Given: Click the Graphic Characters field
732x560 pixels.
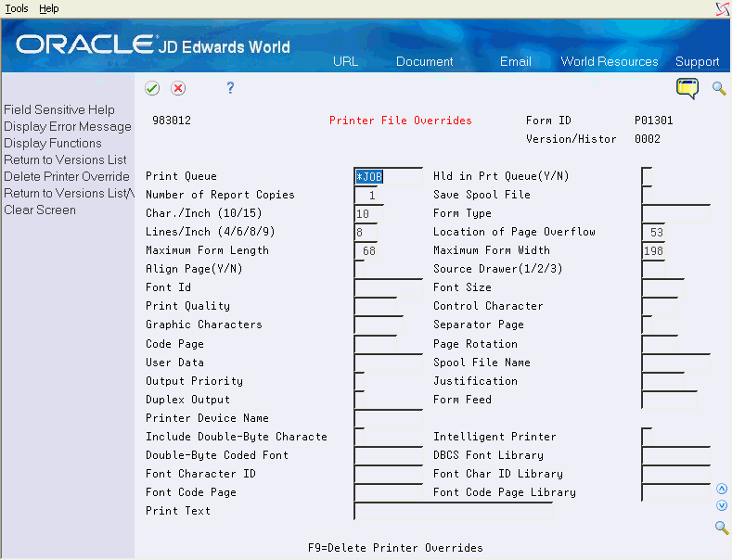Looking at the screenshot, I should click(379, 325).
